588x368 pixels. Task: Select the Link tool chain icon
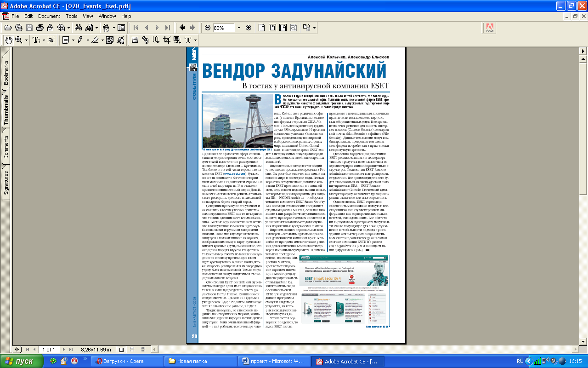click(146, 40)
